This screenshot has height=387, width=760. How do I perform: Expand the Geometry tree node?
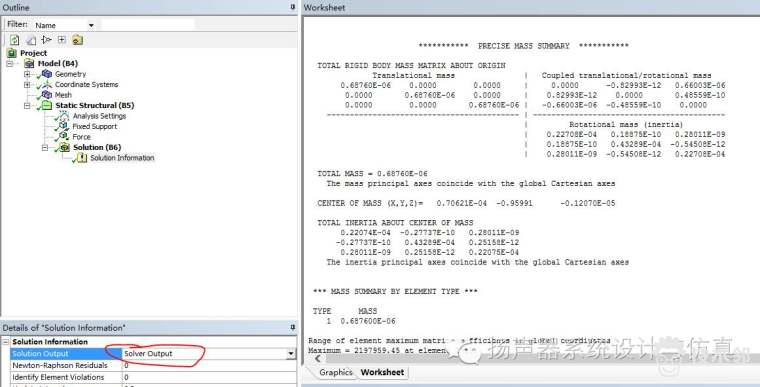pos(27,74)
